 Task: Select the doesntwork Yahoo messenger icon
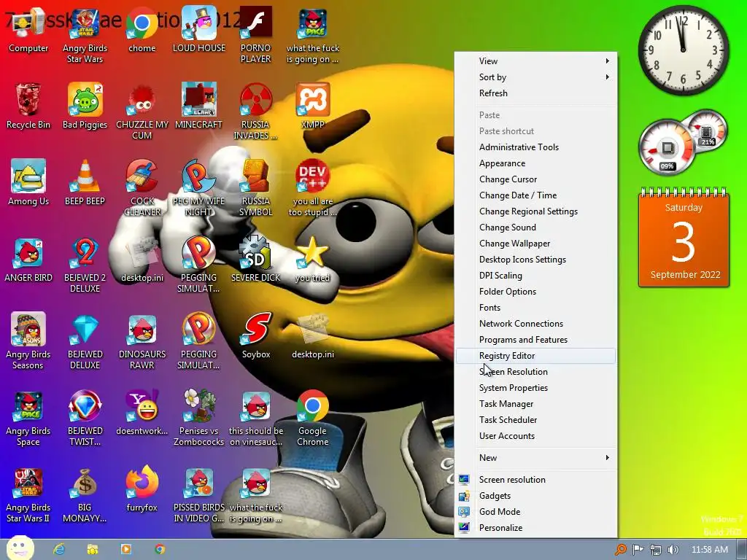point(142,413)
